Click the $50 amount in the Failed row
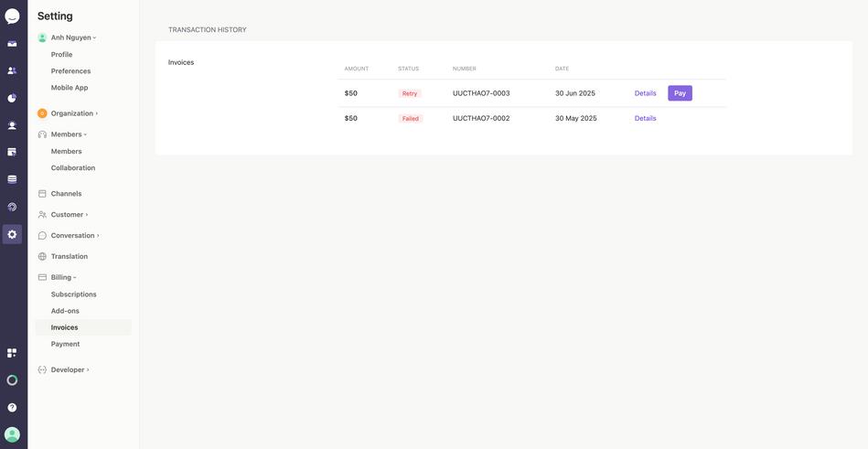Viewport: 868px width, 449px height. pyautogui.click(x=351, y=119)
